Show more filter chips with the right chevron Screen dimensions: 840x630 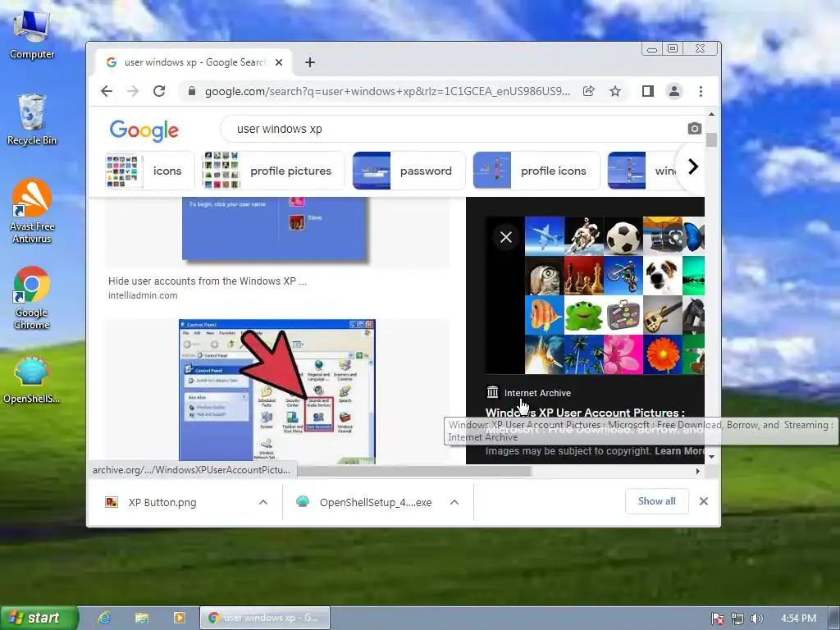[692, 167]
